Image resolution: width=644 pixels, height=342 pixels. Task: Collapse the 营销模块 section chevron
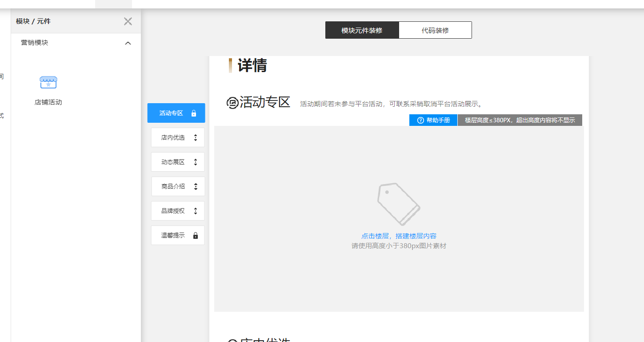[128, 43]
